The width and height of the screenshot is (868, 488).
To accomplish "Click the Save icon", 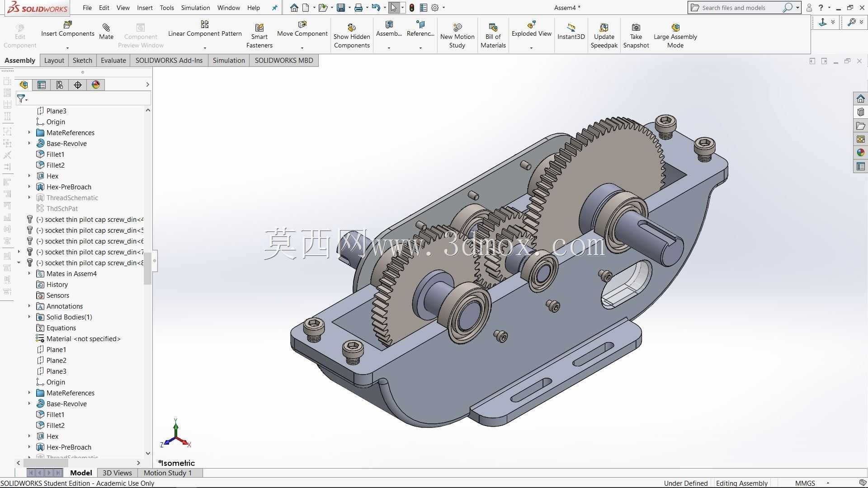I will point(341,8).
